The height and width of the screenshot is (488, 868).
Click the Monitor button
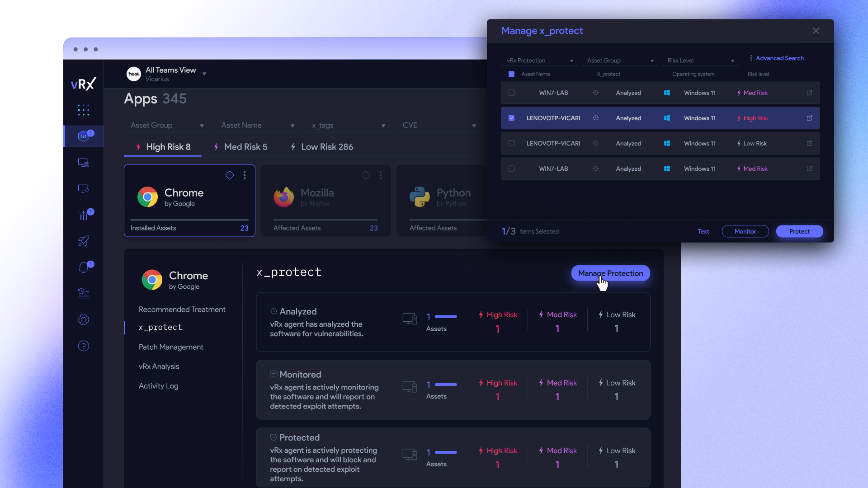coord(745,231)
